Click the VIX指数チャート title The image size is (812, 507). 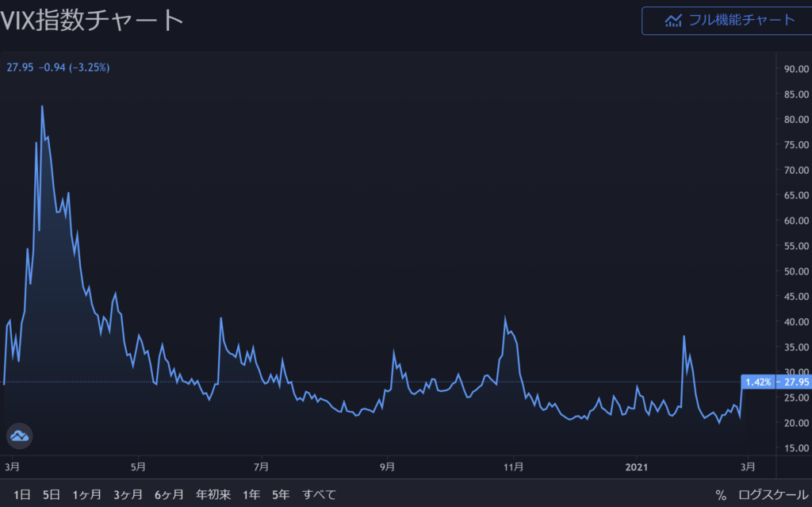click(x=92, y=21)
